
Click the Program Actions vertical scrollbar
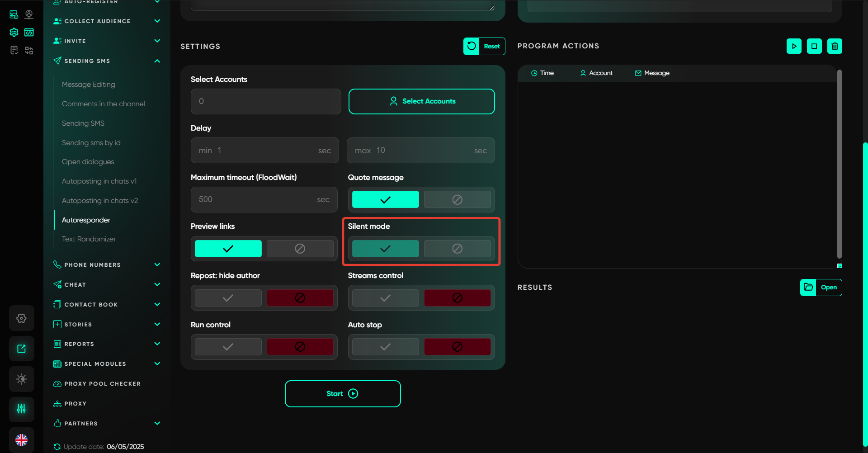(x=839, y=163)
